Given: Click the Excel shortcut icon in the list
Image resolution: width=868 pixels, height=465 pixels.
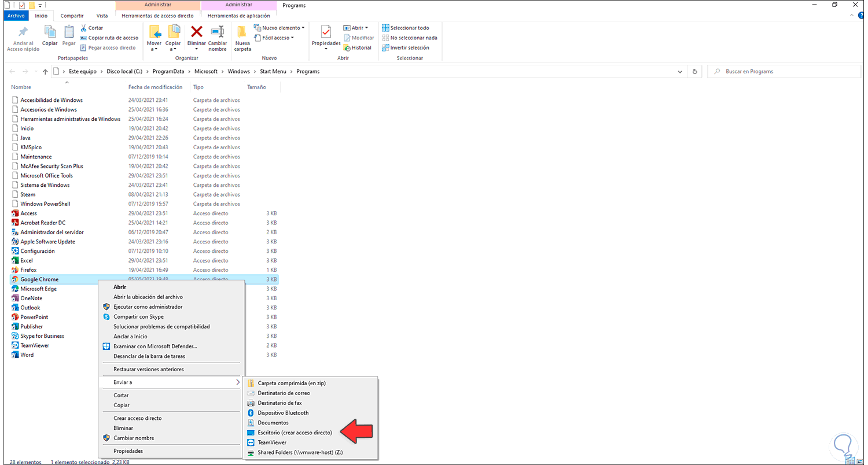Looking at the screenshot, I should 15,260.
